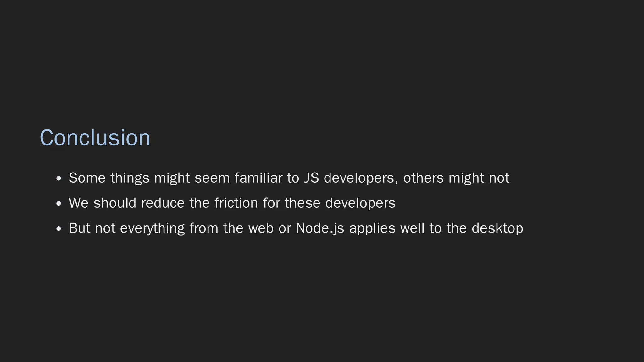Image resolution: width=644 pixels, height=362 pixels.
Task: Select the bullet dot before 'We should'
Action: point(58,204)
